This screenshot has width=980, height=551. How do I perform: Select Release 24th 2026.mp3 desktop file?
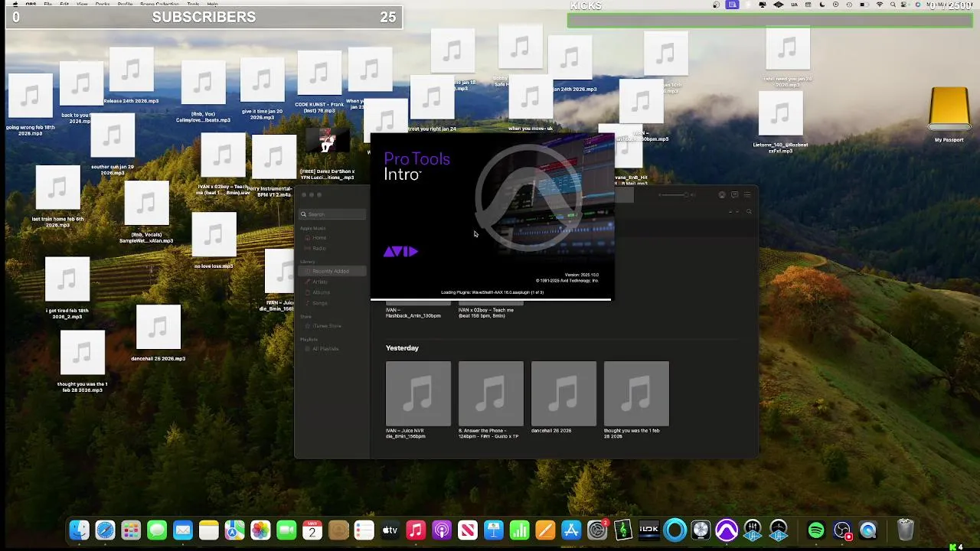tap(131, 76)
